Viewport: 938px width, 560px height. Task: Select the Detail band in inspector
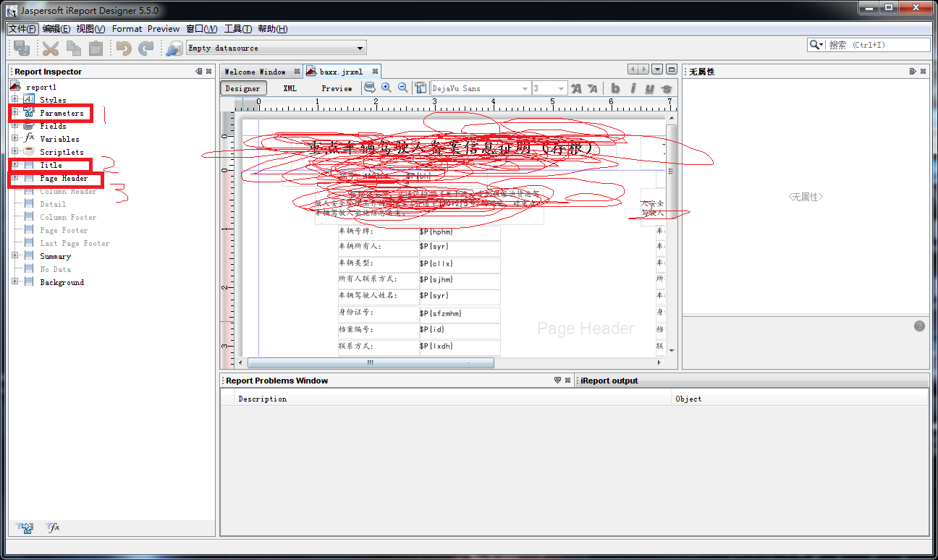(53, 204)
